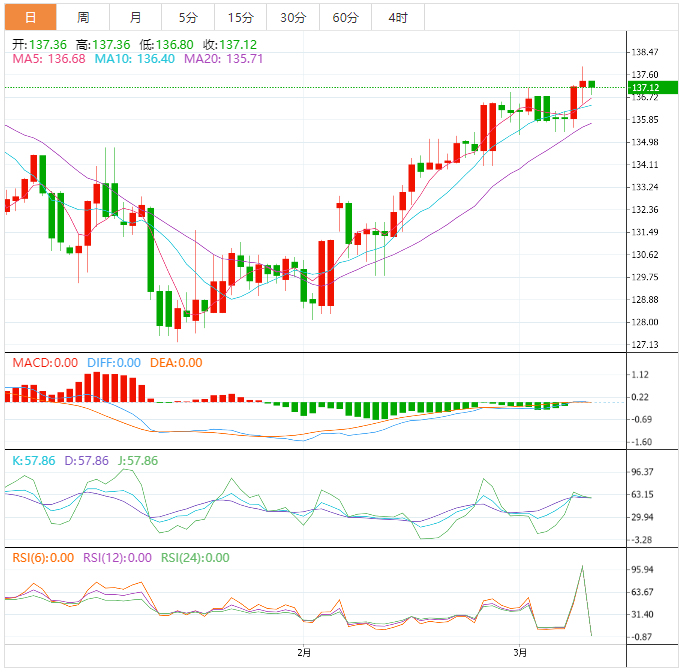Click the MACD:0.00 indicator label
This screenshot has height=671, width=685.
pyautogui.click(x=45, y=363)
